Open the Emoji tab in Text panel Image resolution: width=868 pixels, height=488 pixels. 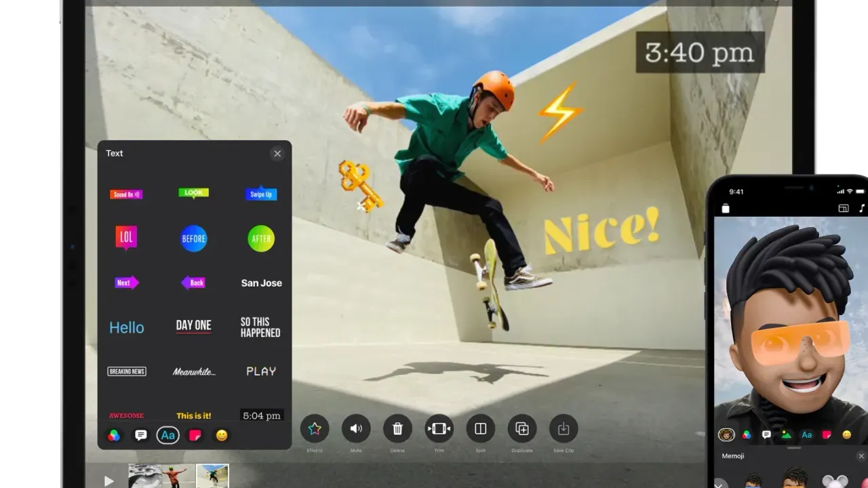tap(222, 436)
